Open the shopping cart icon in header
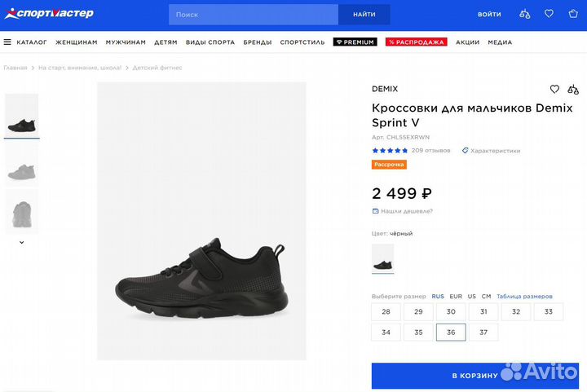Image resolution: width=587 pixels, height=392 pixels. click(x=572, y=14)
